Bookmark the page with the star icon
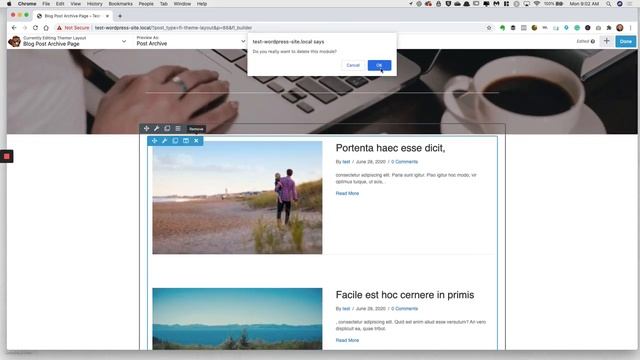The width and height of the screenshot is (640, 360). click(x=489, y=28)
